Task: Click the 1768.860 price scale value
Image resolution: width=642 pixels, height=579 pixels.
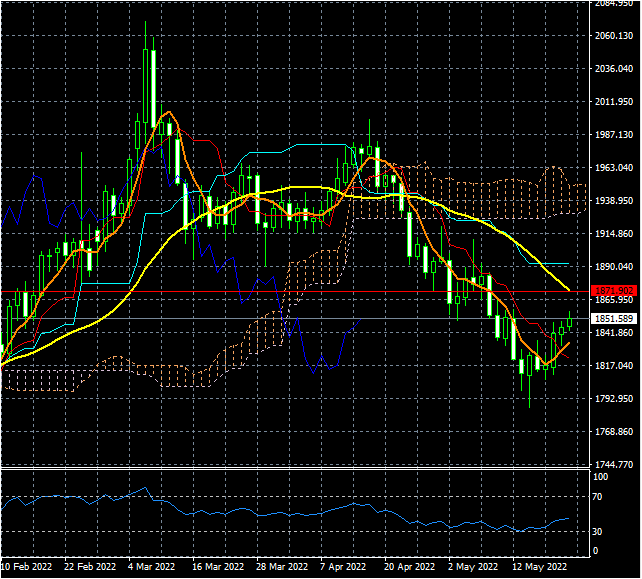Action: point(614,432)
